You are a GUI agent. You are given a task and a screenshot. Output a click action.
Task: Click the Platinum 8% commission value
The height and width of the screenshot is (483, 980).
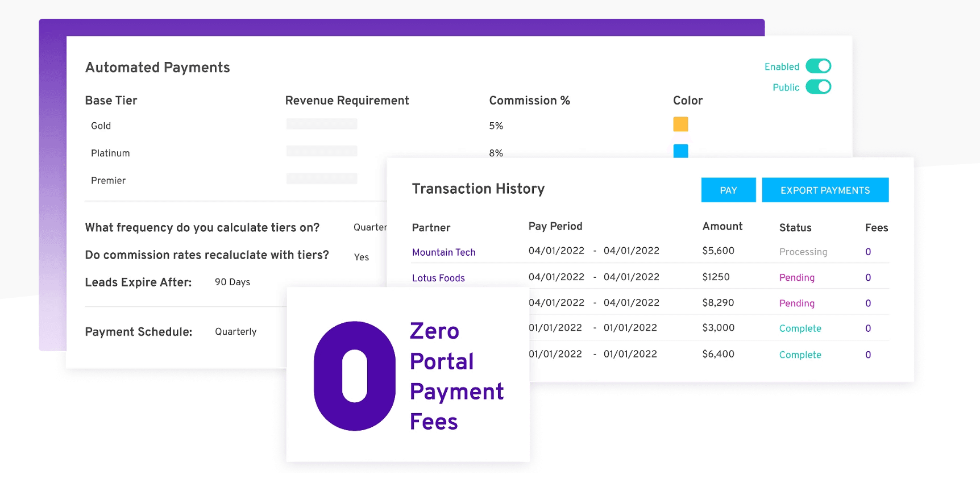pos(496,153)
